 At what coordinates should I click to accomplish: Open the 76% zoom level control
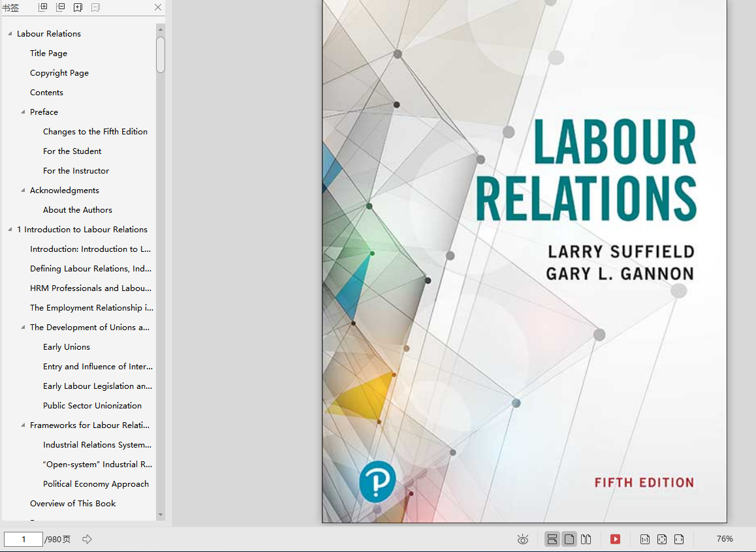725,539
